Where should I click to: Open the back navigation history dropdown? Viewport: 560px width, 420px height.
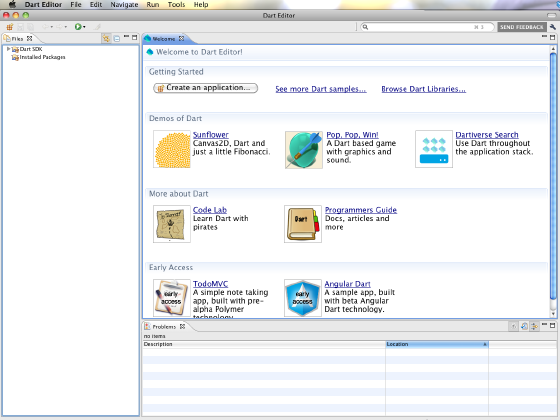[x=52, y=27]
